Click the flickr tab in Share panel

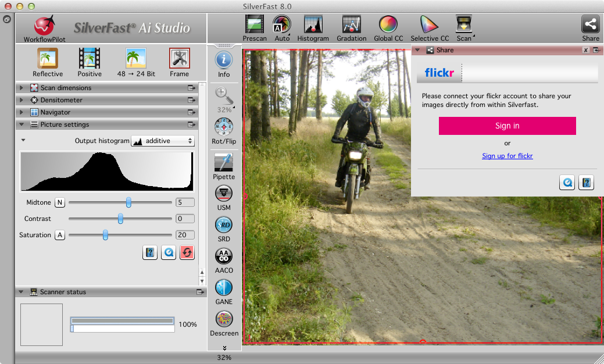439,73
